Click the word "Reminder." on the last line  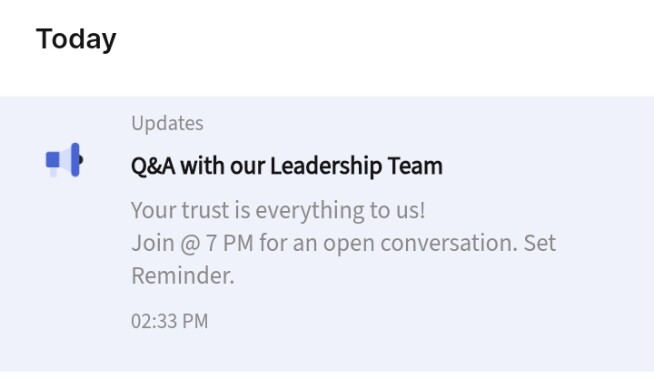coord(183,276)
